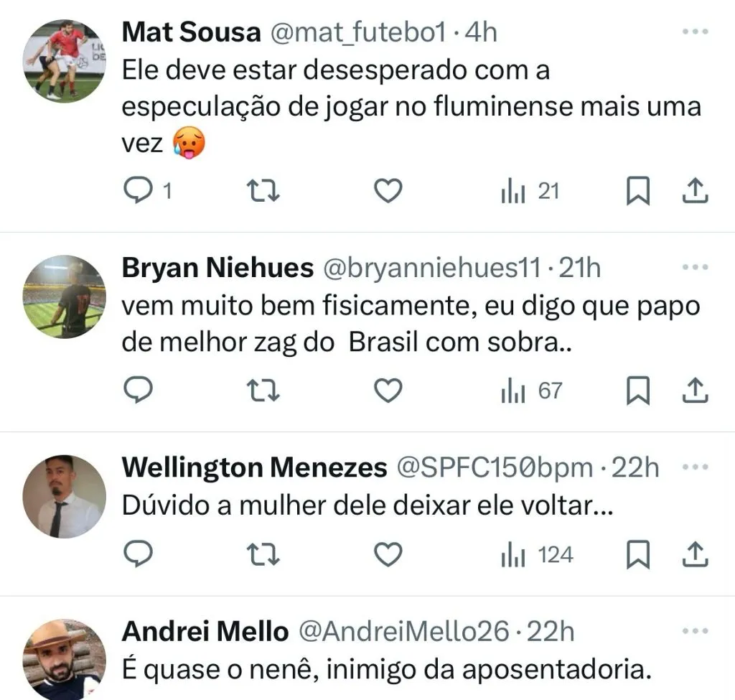Open @mat_futebo1 profile handle

click(x=358, y=32)
